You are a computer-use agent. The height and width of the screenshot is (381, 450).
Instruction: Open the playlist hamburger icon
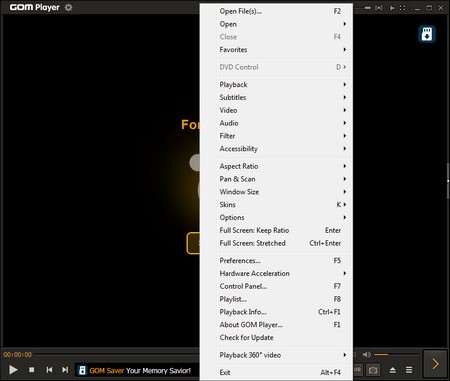pyautogui.click(x=409, y=370)
